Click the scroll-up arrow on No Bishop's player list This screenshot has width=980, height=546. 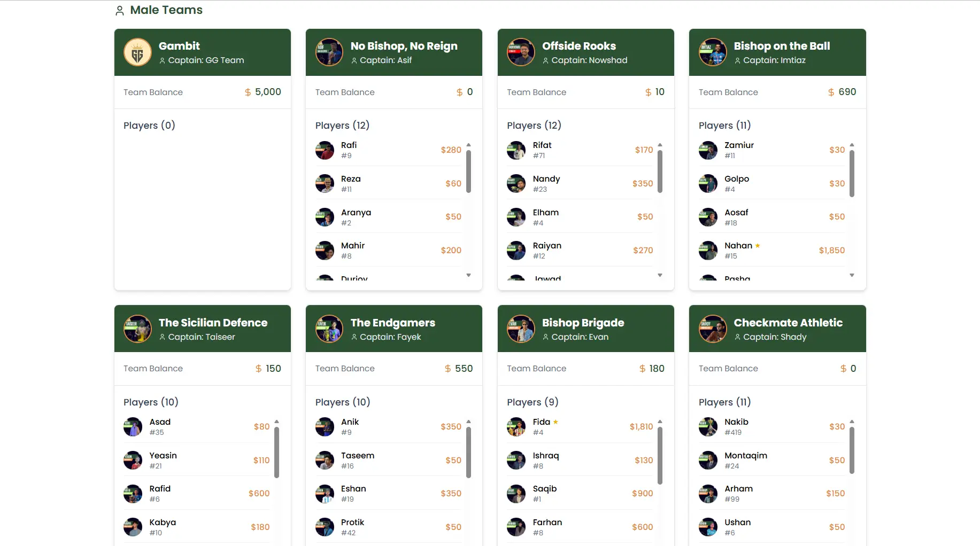469,144
